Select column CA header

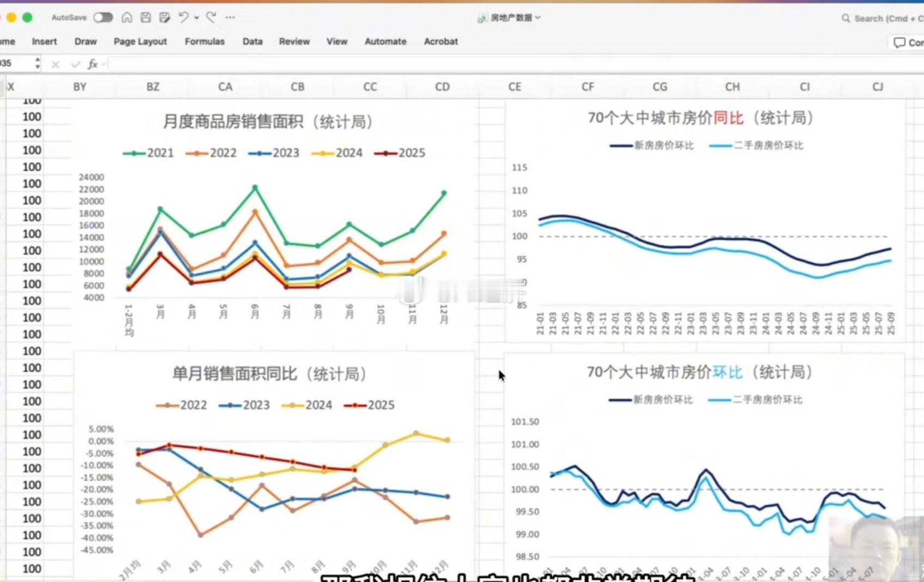coord(225,87)
